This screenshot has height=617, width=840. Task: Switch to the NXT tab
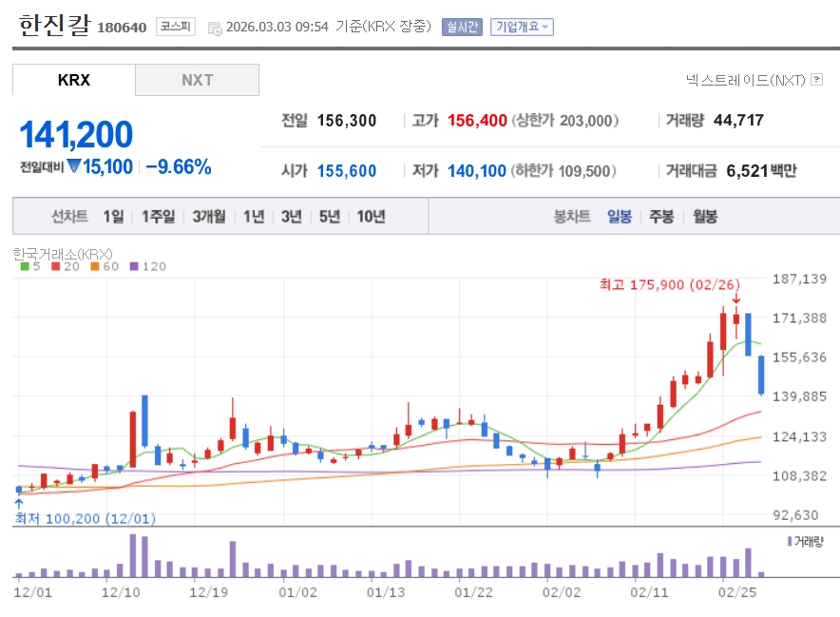(x=198, y=80)
